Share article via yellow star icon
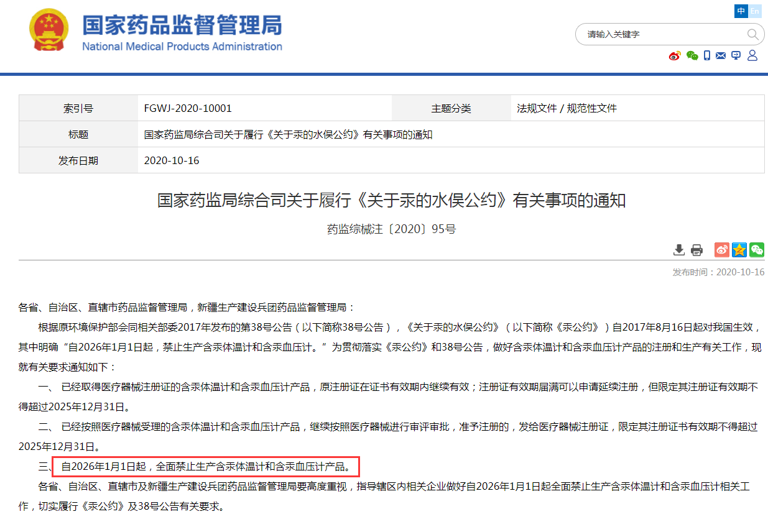The image size is (768, 532). (739, 250)
